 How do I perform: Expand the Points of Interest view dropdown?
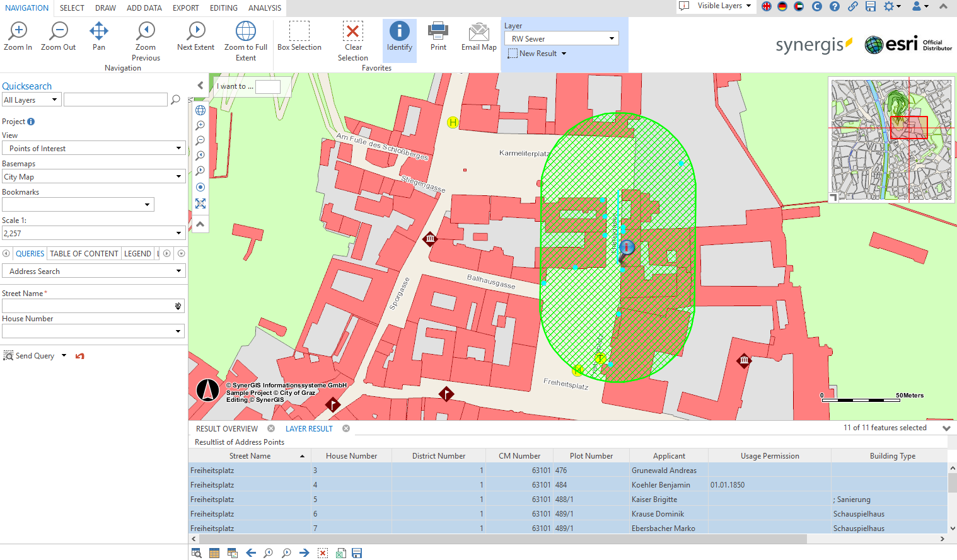pos(93,149)
